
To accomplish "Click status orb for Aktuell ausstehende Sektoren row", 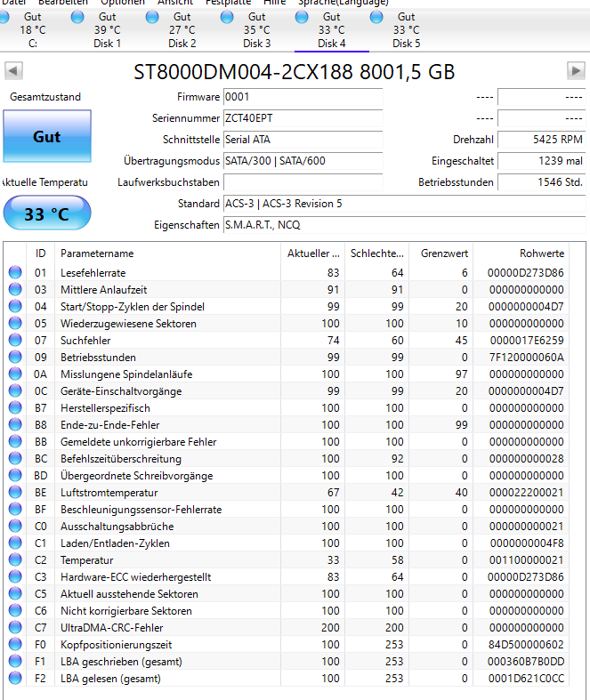I will tap(15, 594).
